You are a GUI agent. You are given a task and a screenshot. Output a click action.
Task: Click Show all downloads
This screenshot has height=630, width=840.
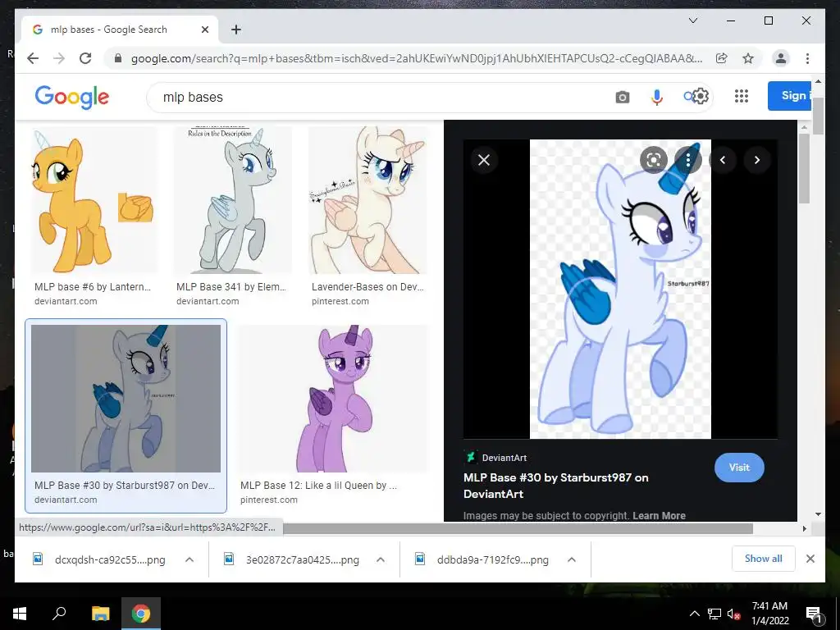point(764,559)
